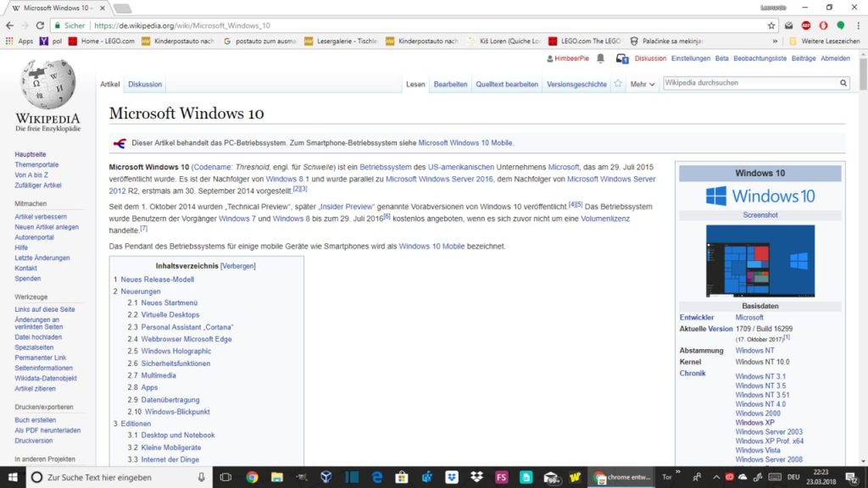The height and width of the screenshot is (488, 868).
Task: Open the HimbeerPie user page link
Action: point(571,58)
